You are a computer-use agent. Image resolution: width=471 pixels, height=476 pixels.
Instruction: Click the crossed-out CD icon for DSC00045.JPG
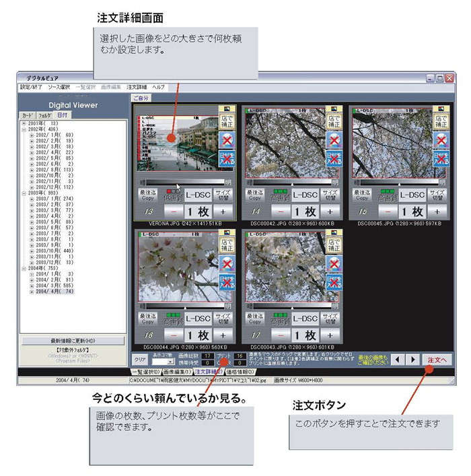[x=441, y=139]
